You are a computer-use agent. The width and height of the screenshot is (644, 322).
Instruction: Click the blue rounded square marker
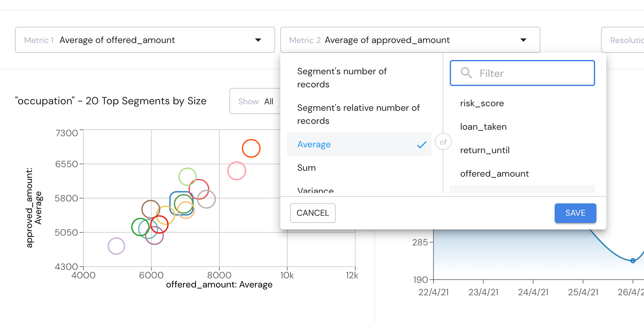coord(182,203)
